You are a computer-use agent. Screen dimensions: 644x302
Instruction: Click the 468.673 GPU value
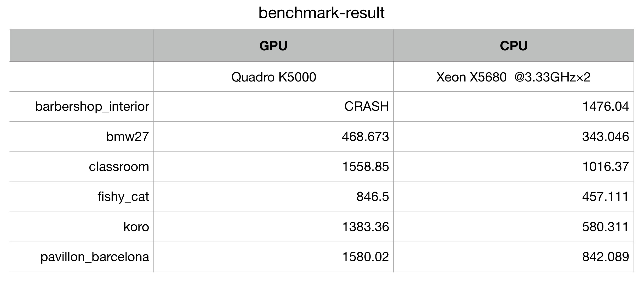365,137
